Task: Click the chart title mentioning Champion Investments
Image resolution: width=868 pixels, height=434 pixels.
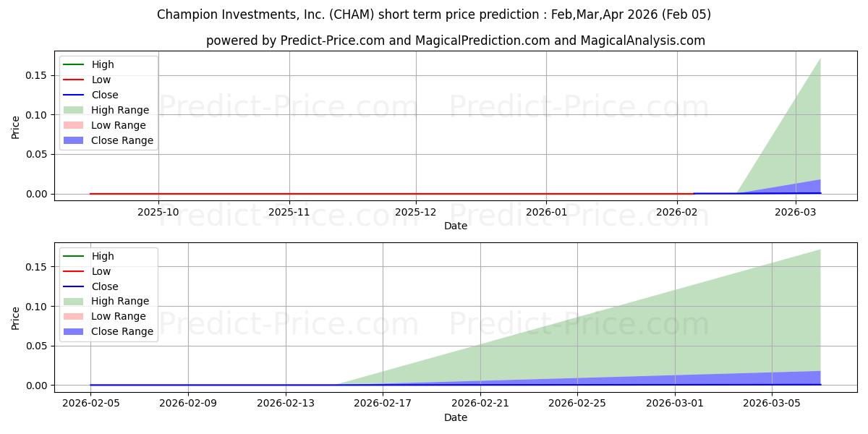Action: tap(433, 14)
